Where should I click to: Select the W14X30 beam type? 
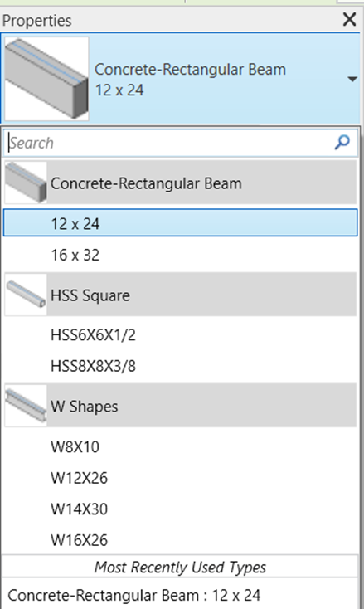(x=181, y=509)
